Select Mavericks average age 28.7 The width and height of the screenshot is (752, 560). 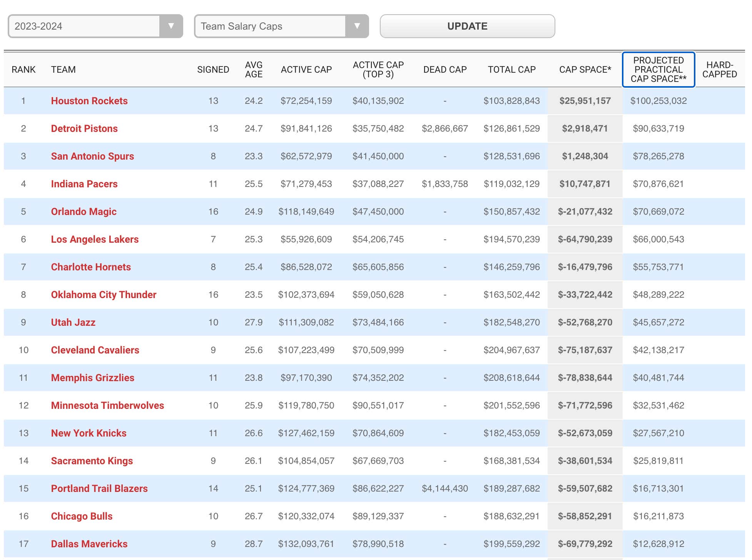click(x=254, y=544)
